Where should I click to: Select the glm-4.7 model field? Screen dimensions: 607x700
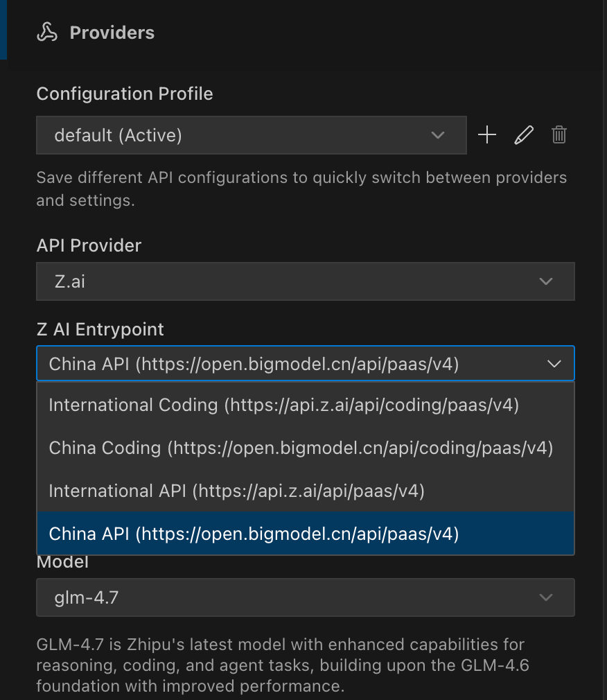click(305, 597)
